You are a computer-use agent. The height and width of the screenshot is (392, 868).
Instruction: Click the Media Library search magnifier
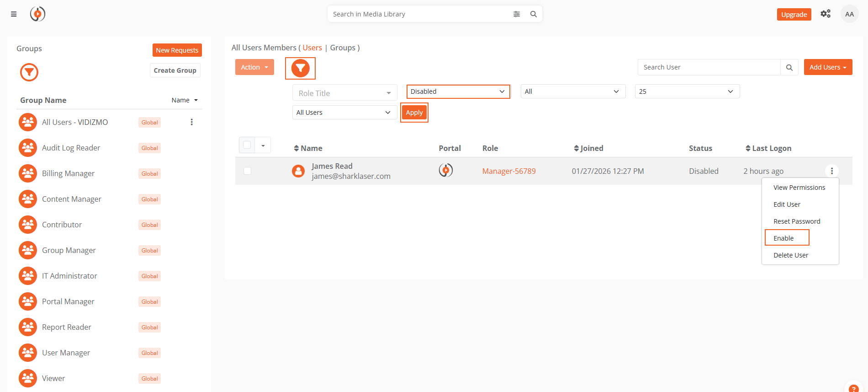[x=534, y=14]
